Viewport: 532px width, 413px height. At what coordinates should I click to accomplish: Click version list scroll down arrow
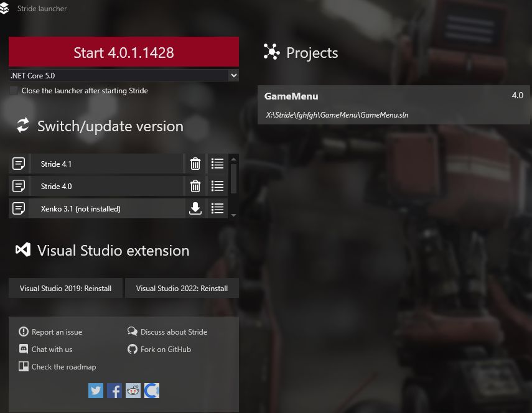coord(233,215)
